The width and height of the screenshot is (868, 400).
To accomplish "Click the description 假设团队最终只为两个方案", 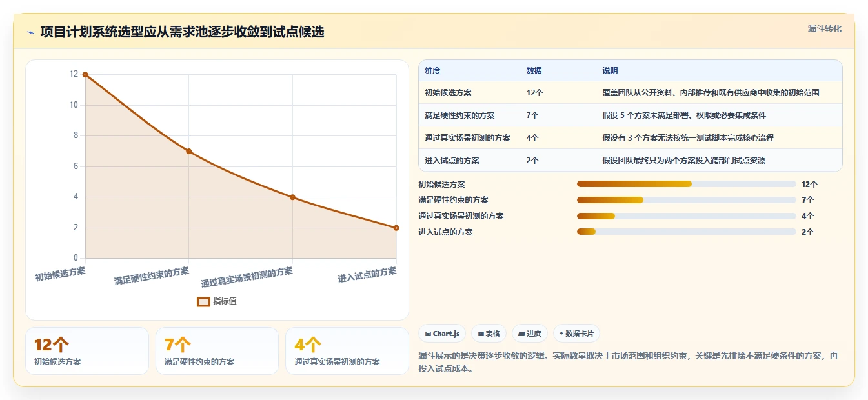I will click(683, 161).
